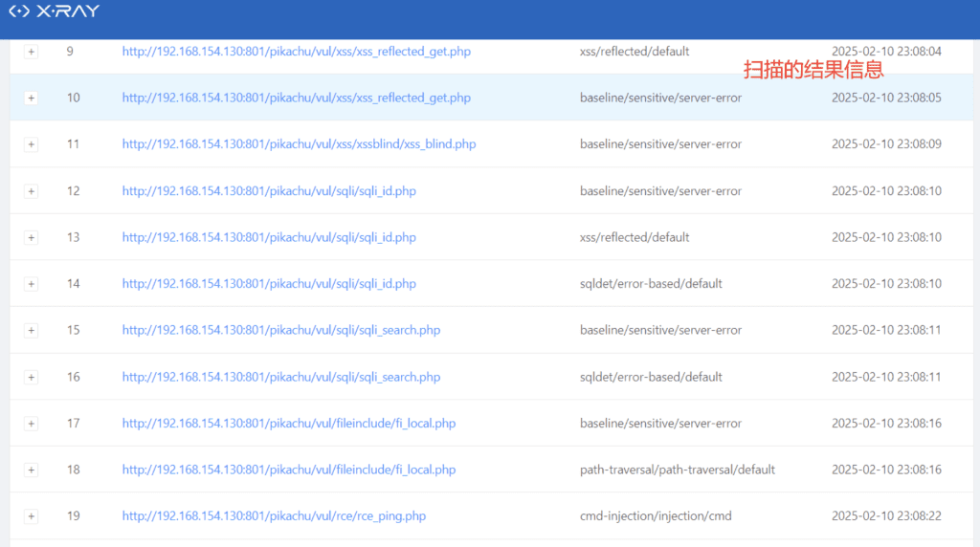This screenshot has height=547, width=980.
Task: Click row 16 timestamp 23:08:11
Action: (886, 377)
